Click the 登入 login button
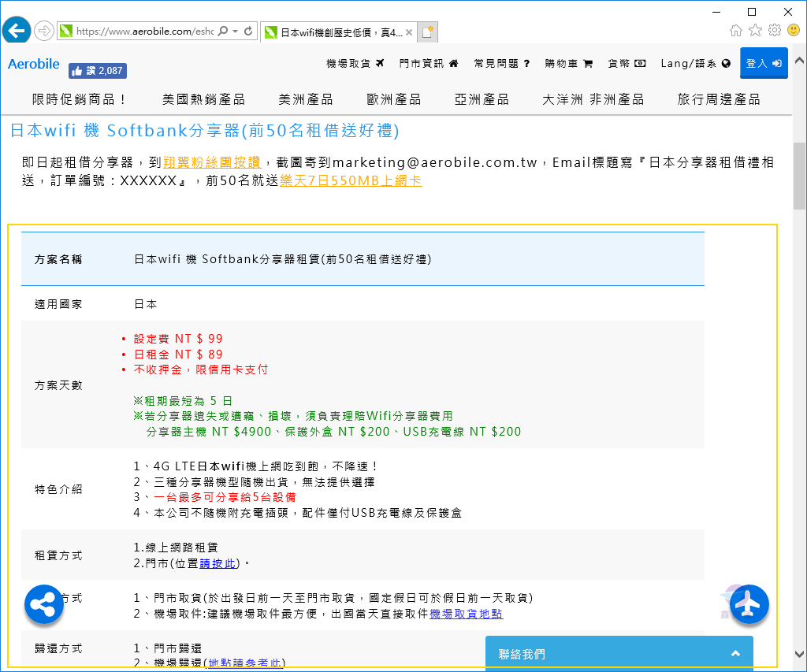 point(764,63)
